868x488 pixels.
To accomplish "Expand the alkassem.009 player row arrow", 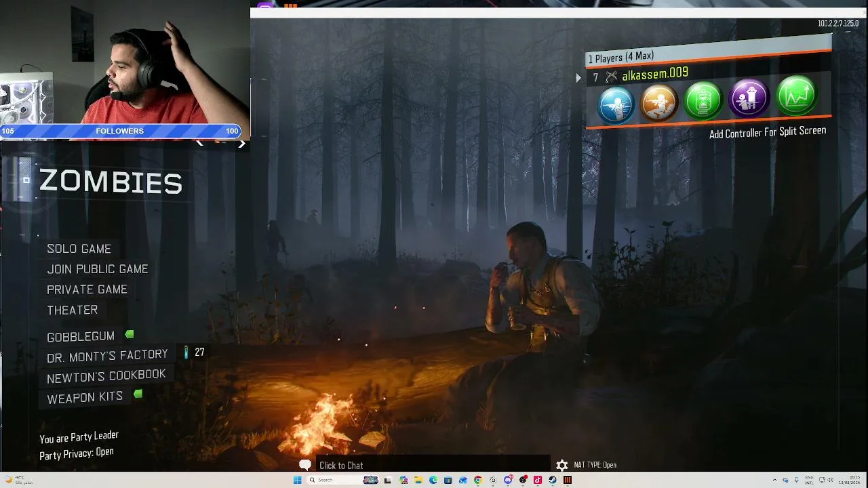I will [x=578, y=79].
